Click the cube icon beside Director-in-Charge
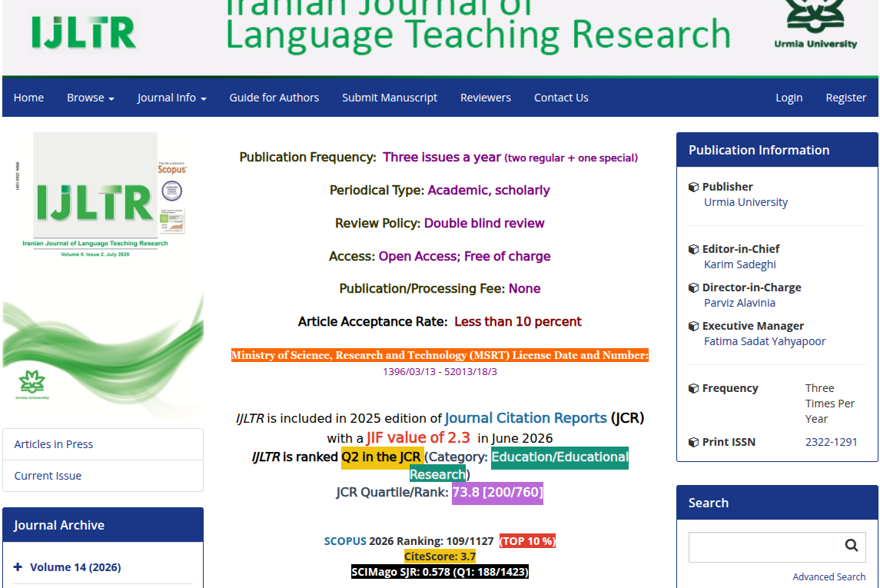This screenshot has height=588, width=880. point(694,287)
